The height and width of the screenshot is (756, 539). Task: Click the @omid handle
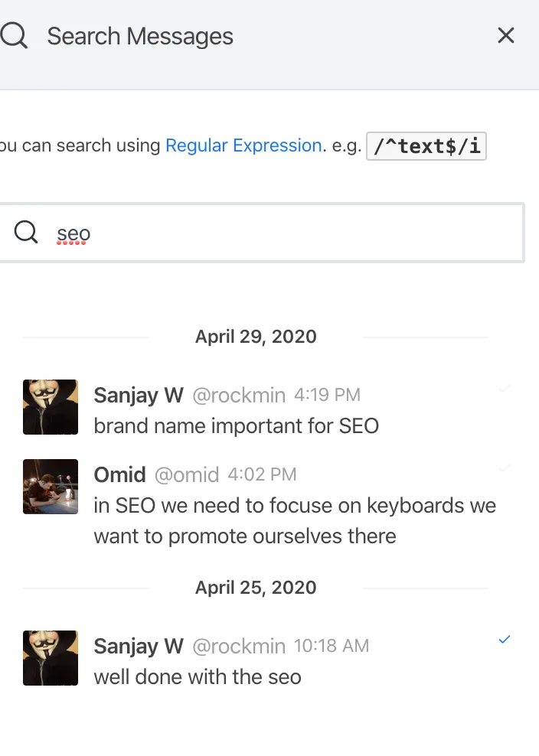click(187, 475)
